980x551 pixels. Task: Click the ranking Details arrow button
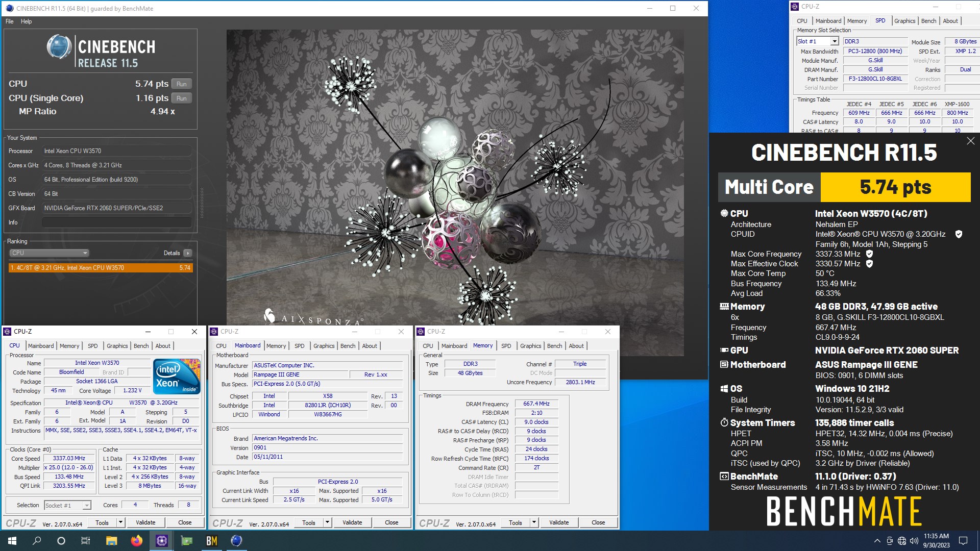[x=187, y=253]
